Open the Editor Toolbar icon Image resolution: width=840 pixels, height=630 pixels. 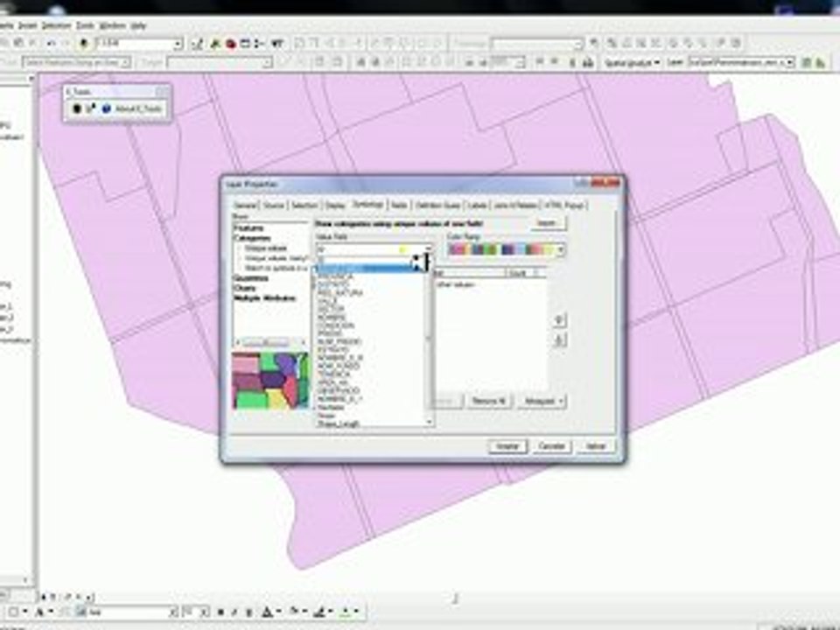pyautogui.click(x=197, y=44)
